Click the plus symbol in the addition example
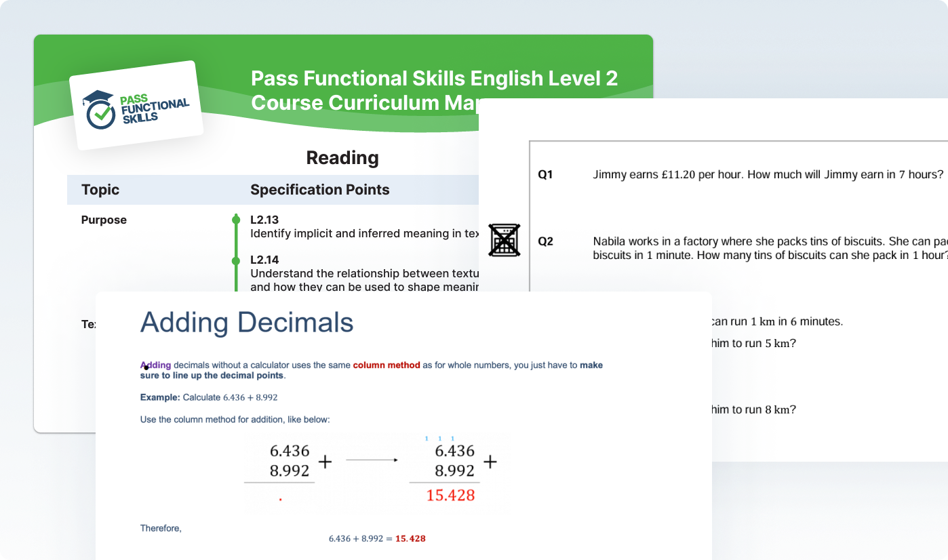 [x=325, y=461]
